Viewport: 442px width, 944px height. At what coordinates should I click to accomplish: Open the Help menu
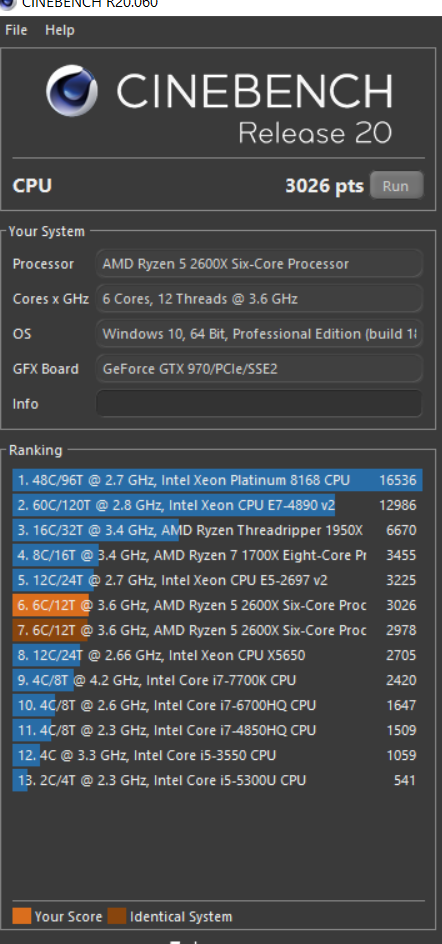click(60, 30)
